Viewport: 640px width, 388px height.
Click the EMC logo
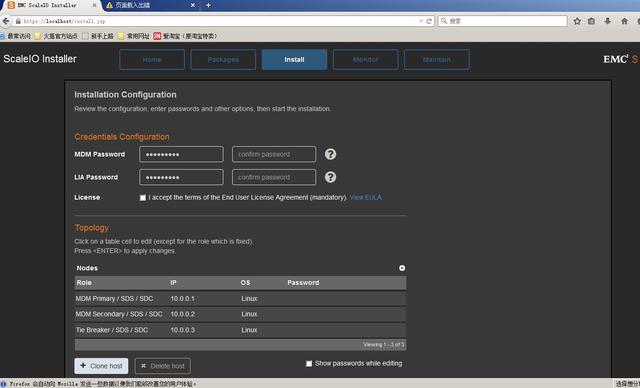click(616, 59)
